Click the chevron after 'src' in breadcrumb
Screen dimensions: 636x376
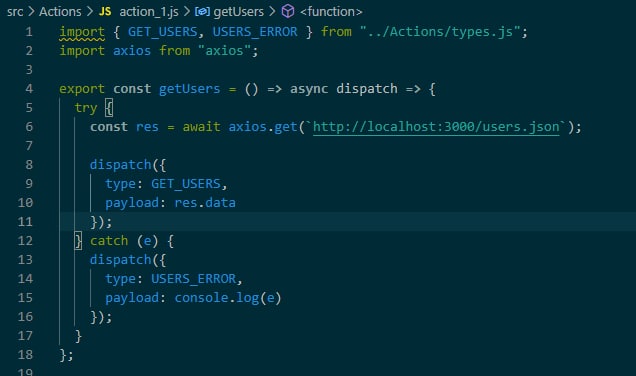click(x=31, y=12)
